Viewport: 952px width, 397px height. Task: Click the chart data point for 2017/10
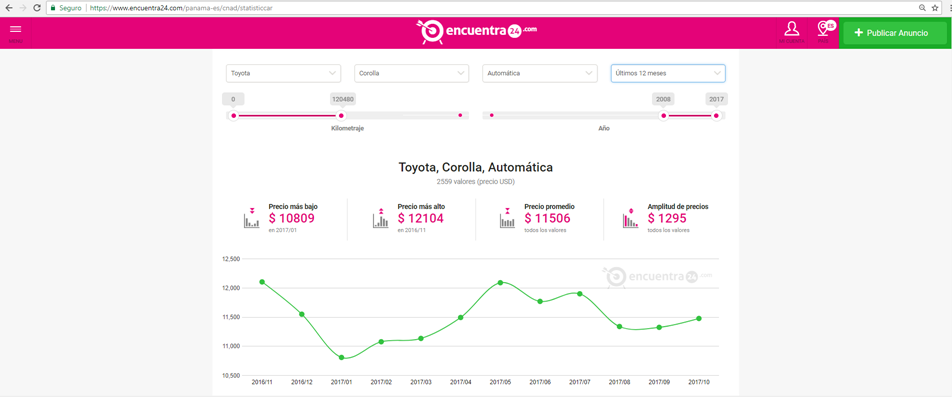(x=699, y=318)
